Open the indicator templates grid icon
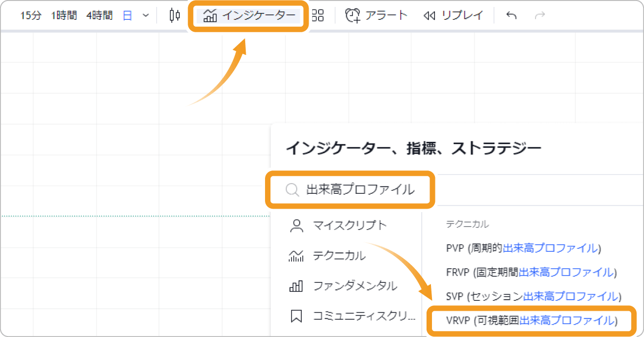The image size is (644, 337). [318, 15]
